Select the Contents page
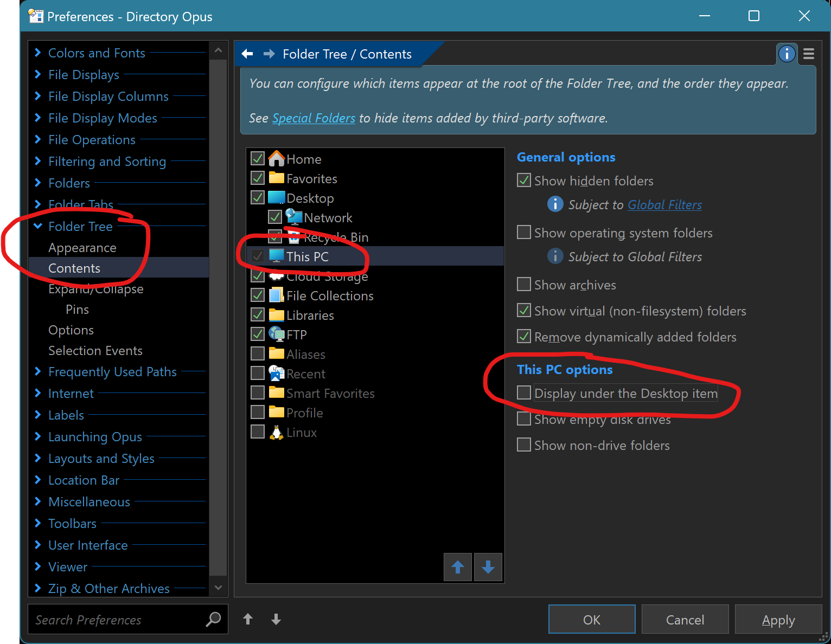Viewport: 831px width, 644px height. [119, 268]
